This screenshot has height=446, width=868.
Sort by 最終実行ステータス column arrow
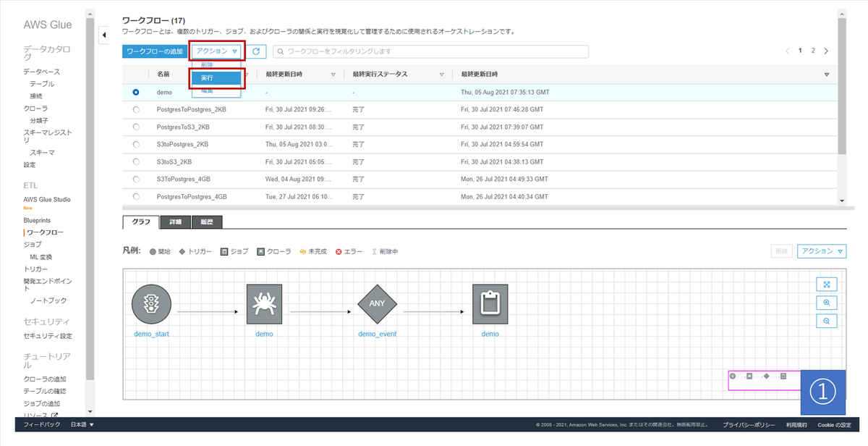point(441,75)
